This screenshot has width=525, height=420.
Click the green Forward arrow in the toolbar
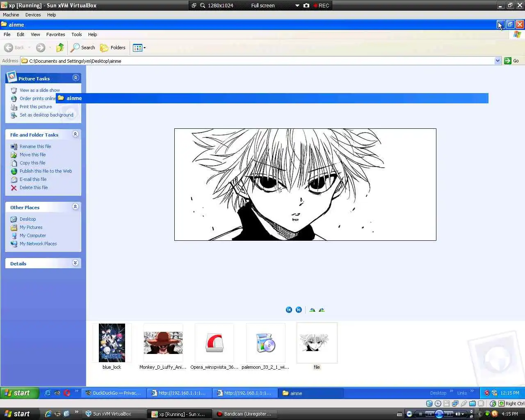click(x=40, y=48)
